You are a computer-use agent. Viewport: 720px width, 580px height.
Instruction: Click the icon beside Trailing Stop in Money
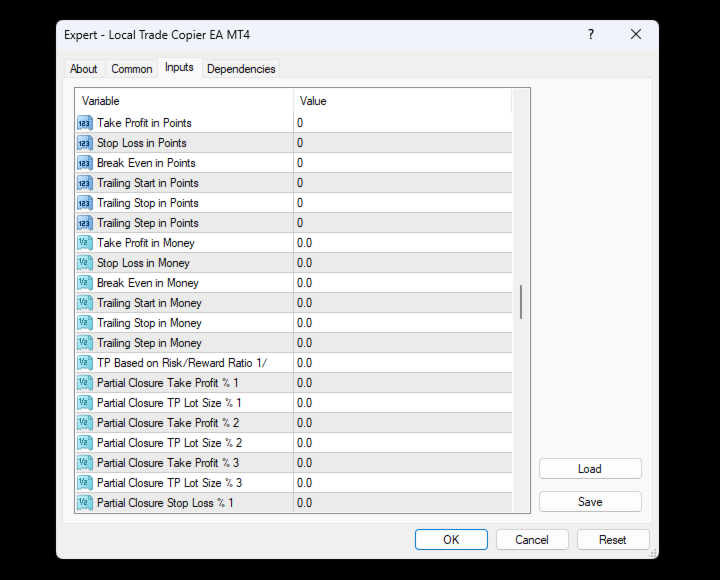(85, 323)
